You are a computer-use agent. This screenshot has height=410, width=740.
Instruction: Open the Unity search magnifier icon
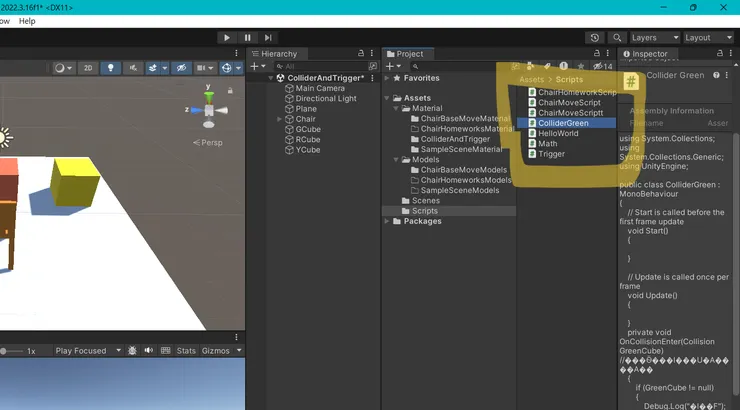(x=617, y=38)
